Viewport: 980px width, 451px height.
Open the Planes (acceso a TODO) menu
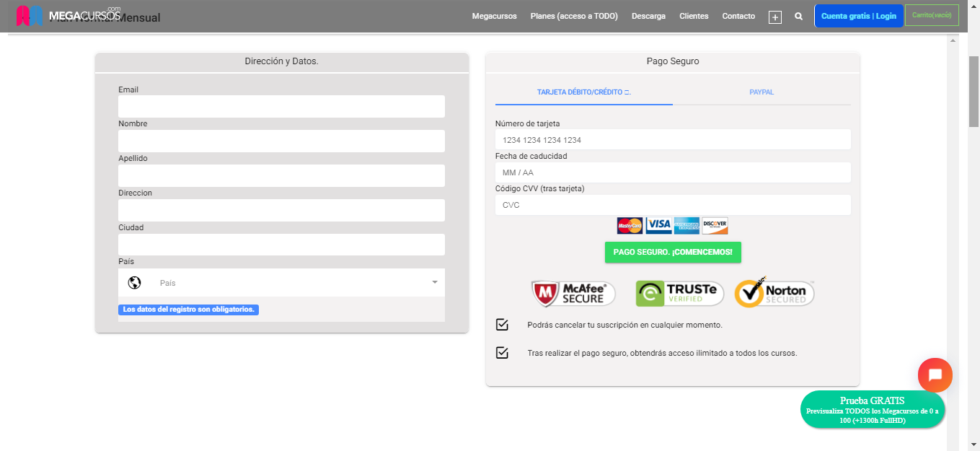tap(574, 16)
